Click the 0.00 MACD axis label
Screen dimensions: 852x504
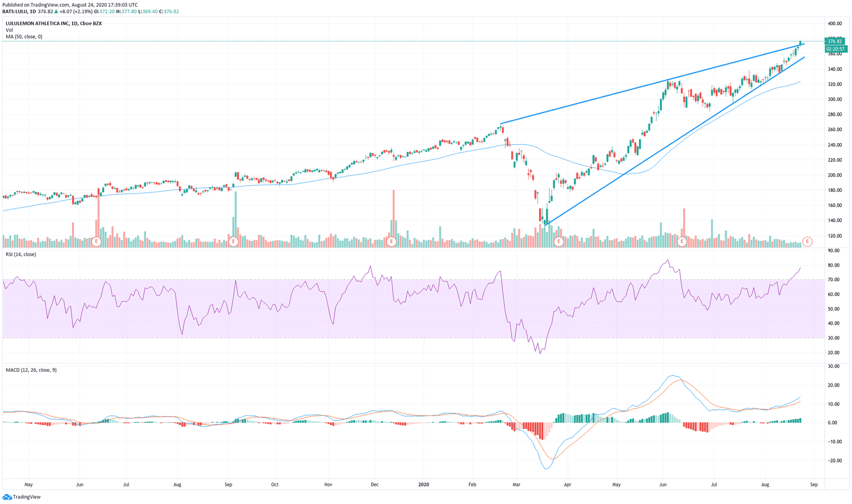click(x=833, y=423)
